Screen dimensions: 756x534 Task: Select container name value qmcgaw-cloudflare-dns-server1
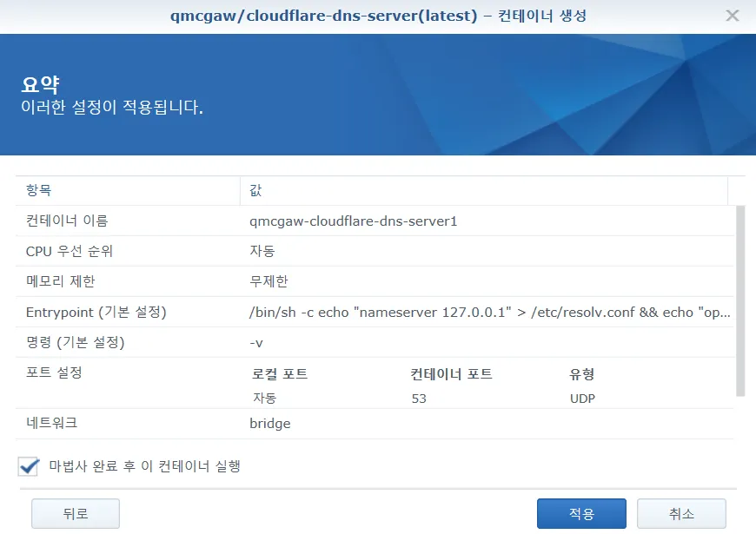point(353,221)
